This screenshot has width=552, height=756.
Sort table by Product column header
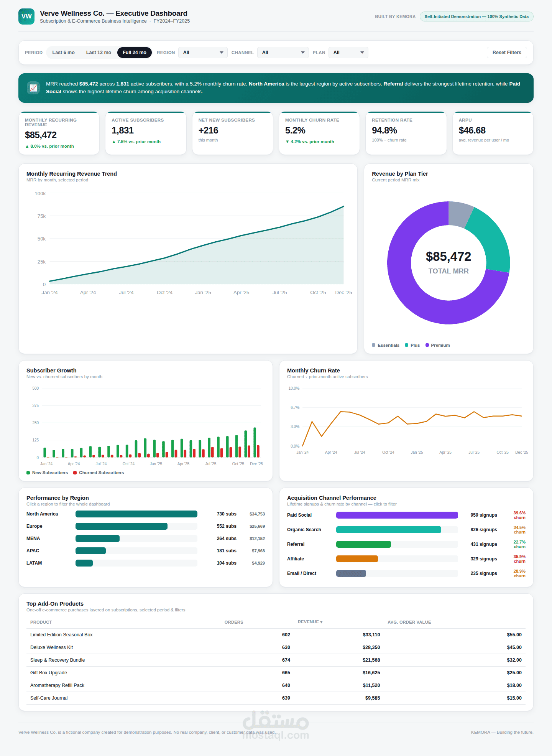click(x=41, y=622)
